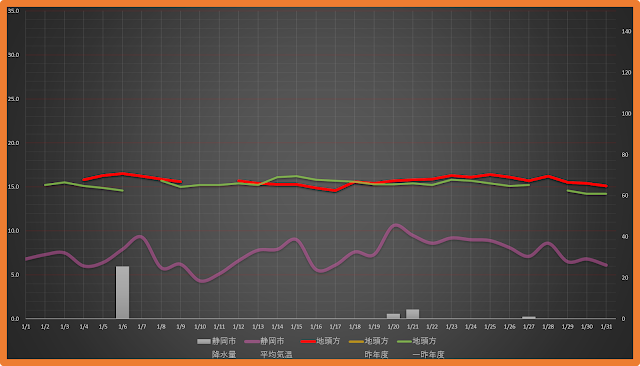The height and width of the screenshot is (366, 640).
Task: Click the red line segment near 1/6
Action: click(x=122, y=174)
